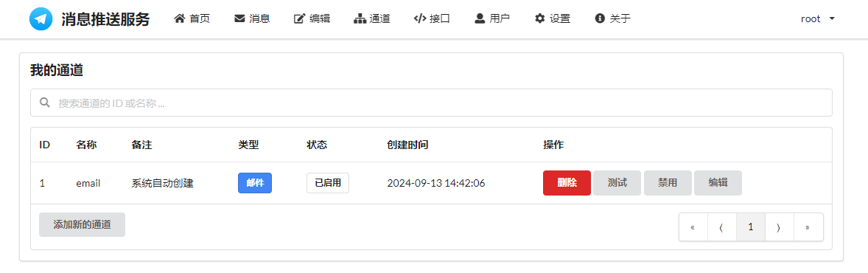Click the caret arrow next to root
868x273 pixels.
coord(831,19)
